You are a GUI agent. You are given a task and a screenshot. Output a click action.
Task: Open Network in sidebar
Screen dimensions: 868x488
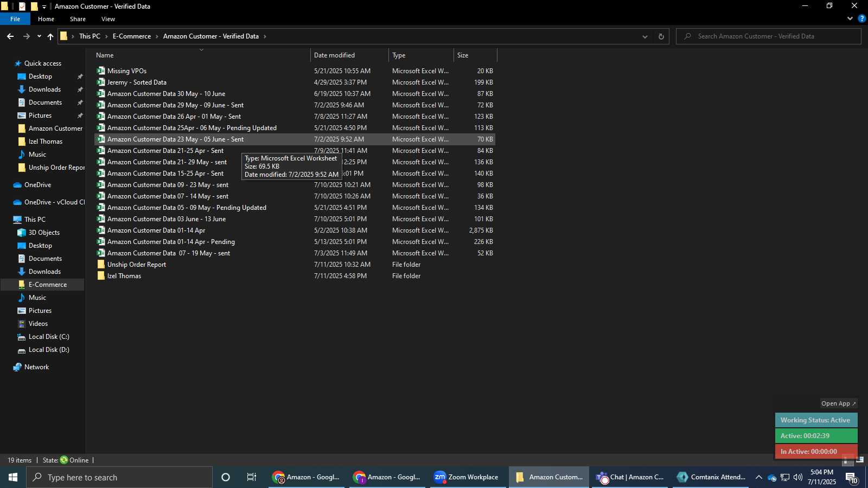click(x=17, y=367)
